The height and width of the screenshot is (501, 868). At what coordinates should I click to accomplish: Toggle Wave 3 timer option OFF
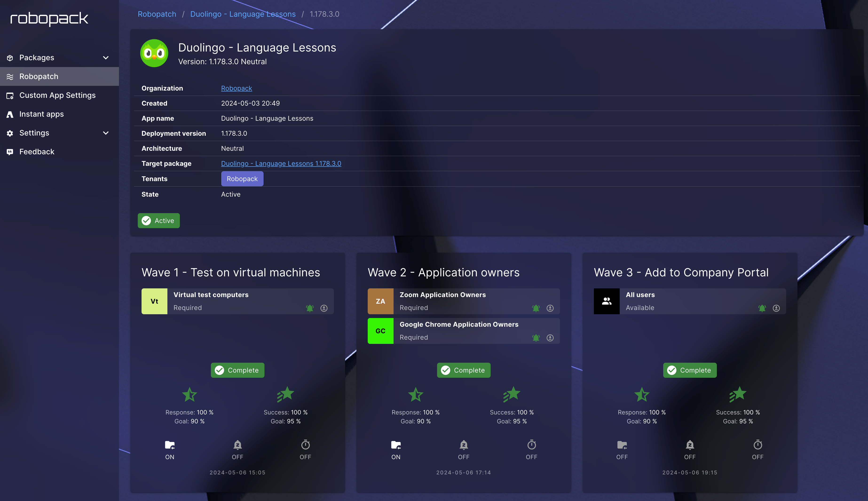pos(758,445)
